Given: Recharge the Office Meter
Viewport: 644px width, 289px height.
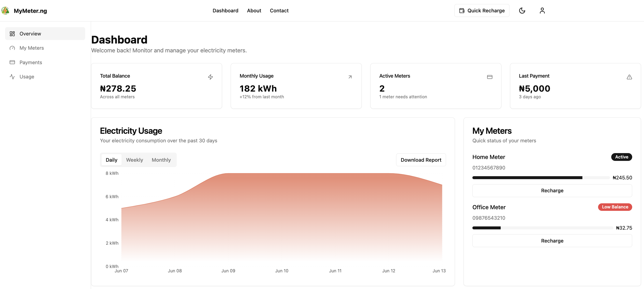Looking at the screenshot, I should coord(552,241).
